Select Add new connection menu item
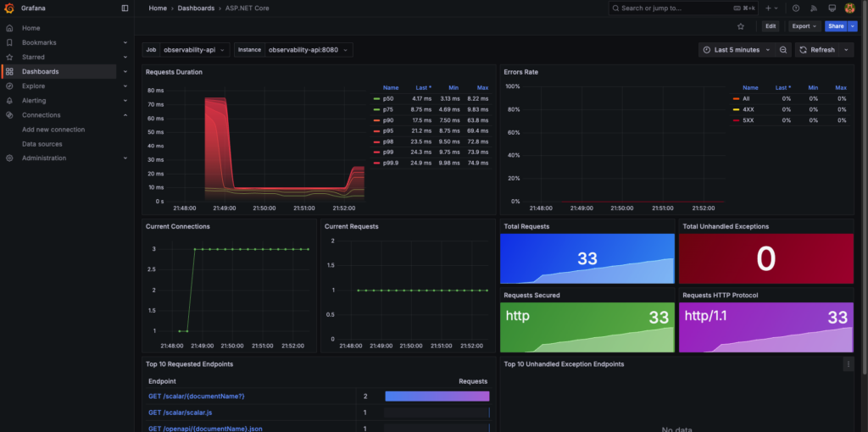This screenshot has width=868, height=432. (53, 130)
